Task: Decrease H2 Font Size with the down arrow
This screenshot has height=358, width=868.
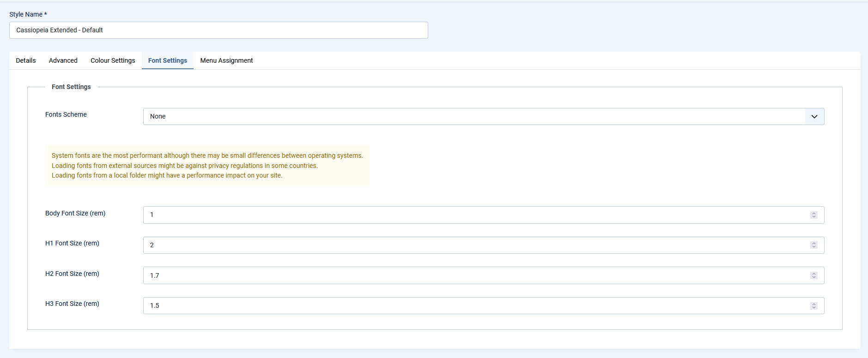Action: click(813, 277)
